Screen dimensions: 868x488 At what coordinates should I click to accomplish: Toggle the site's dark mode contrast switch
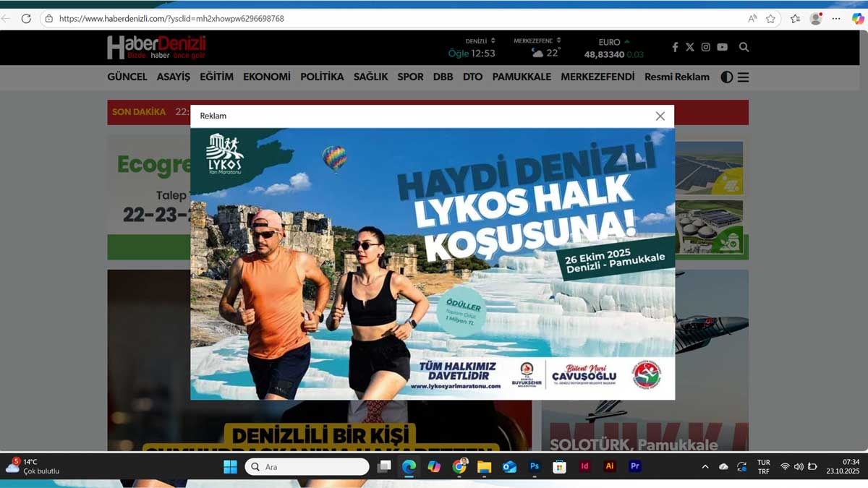[726, 77]
